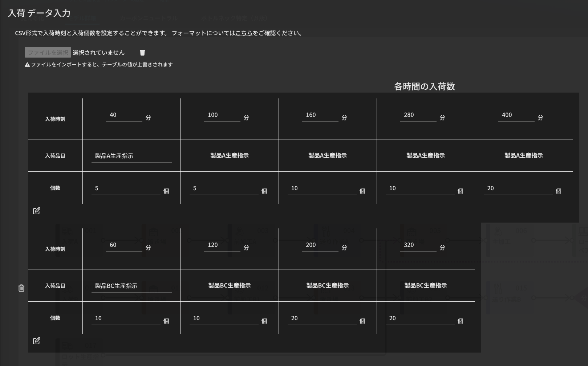Image resolution: width=588 pixels, height=366 pixels.
Task: Click the ファイルを選択 button
Action: click(48, 53)
